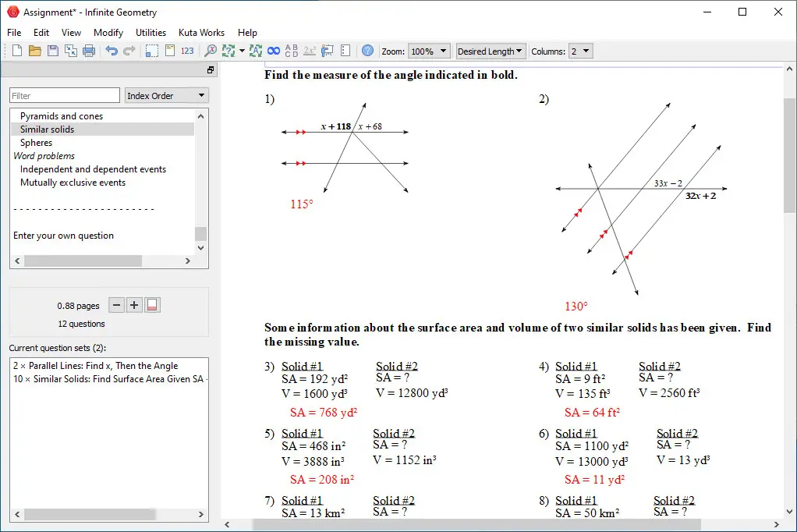This screenshot has width=797, height=532.
Task: Open the Columns dropdown set to 2
Action: tap(580, 51)
